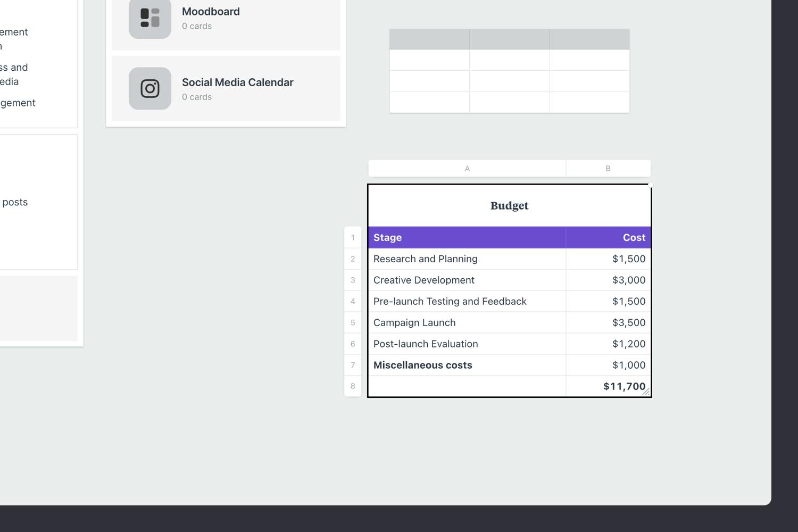Select the Post-launch Evaluation cell
This screenshot has height=532, width=798.
(x=467, y=344)
